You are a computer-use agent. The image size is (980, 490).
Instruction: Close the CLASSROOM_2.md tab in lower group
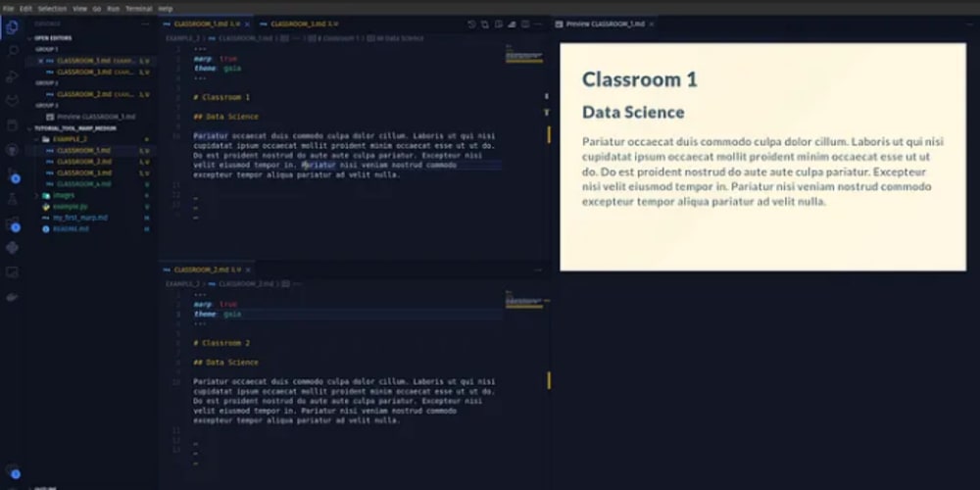[248, 270]
